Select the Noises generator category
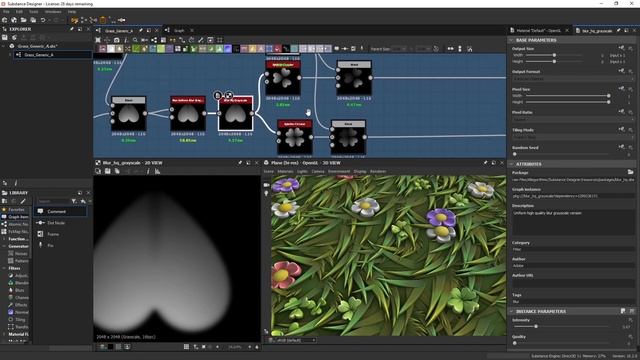This screenshot has width=640, height=360. (18, 253)
